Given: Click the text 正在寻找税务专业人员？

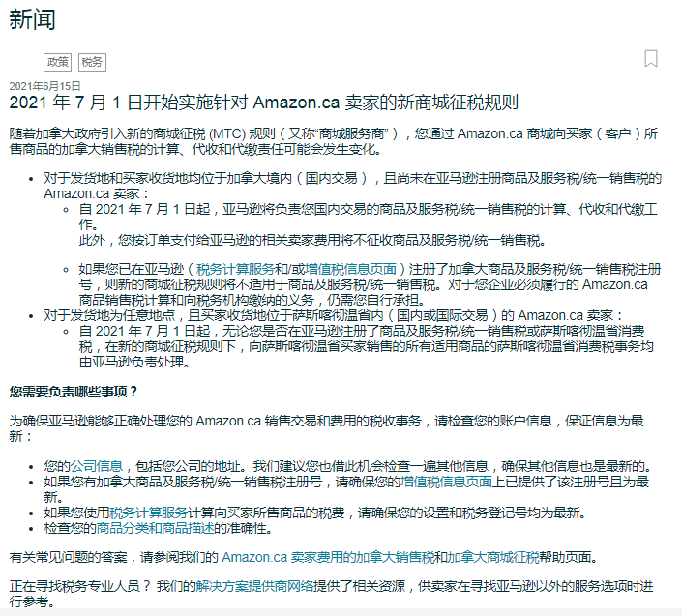Looking at the screenshot, I should (80, 586).
